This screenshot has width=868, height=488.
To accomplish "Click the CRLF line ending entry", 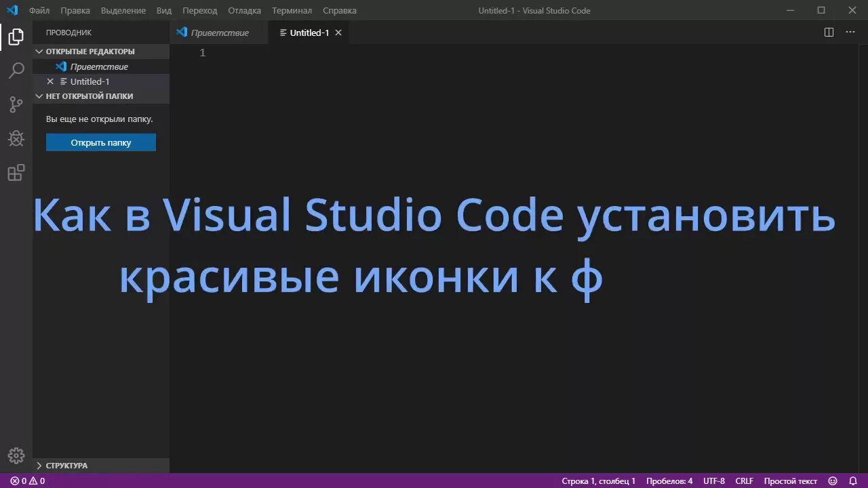I will pyautogui.click(x=744, y=481).
